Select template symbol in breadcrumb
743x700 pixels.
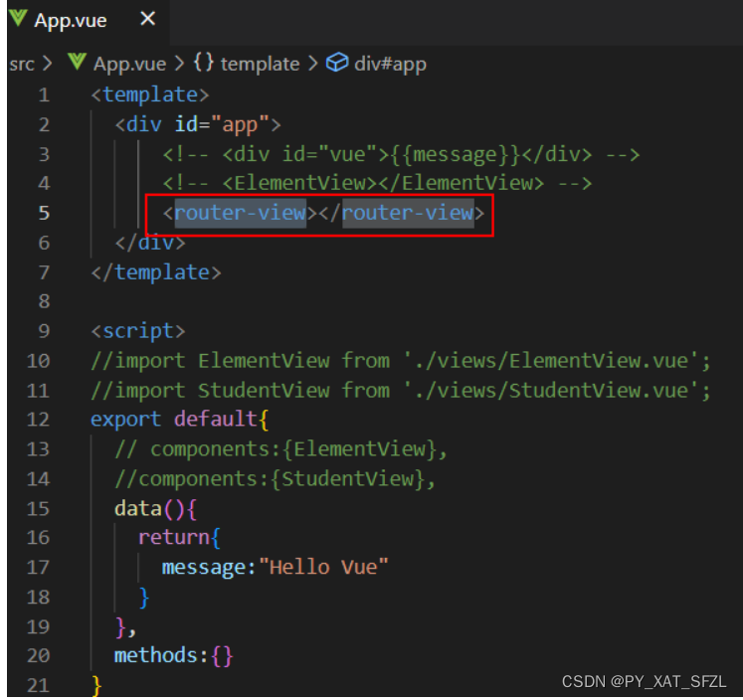point(260,64)
